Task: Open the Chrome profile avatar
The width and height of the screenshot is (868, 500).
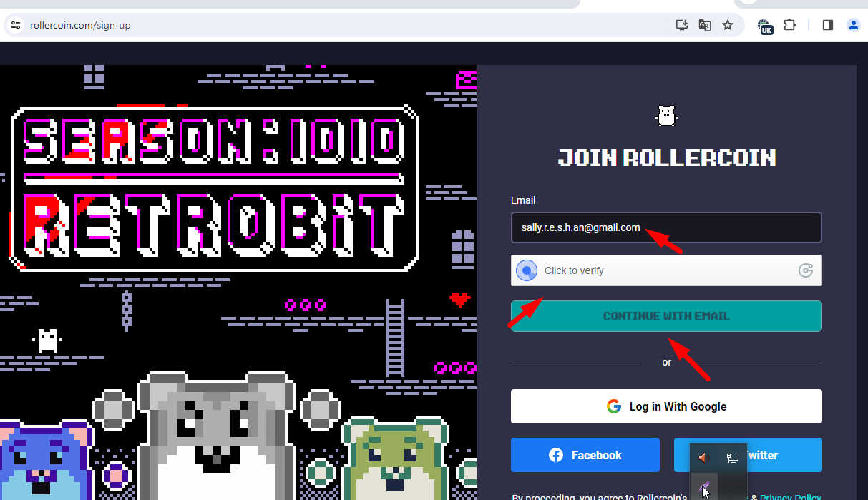Action: 853,25
